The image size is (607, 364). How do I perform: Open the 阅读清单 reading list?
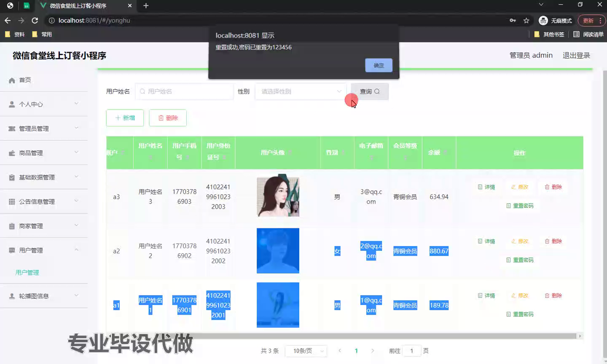point(588,34)
